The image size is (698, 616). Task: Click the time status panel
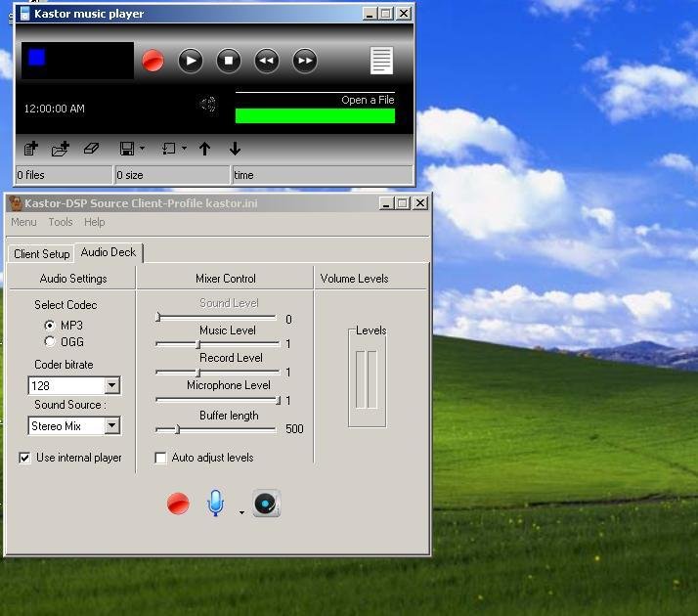(323, 175)
